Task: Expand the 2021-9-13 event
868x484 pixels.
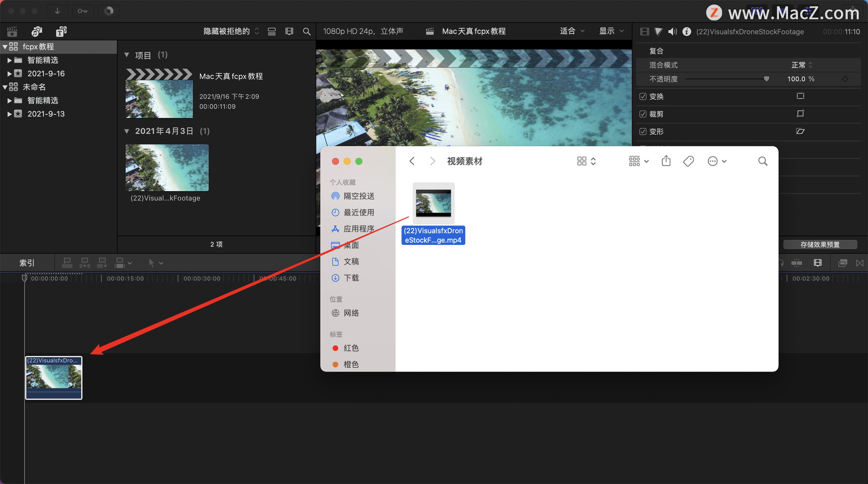Action: [9, 114]
